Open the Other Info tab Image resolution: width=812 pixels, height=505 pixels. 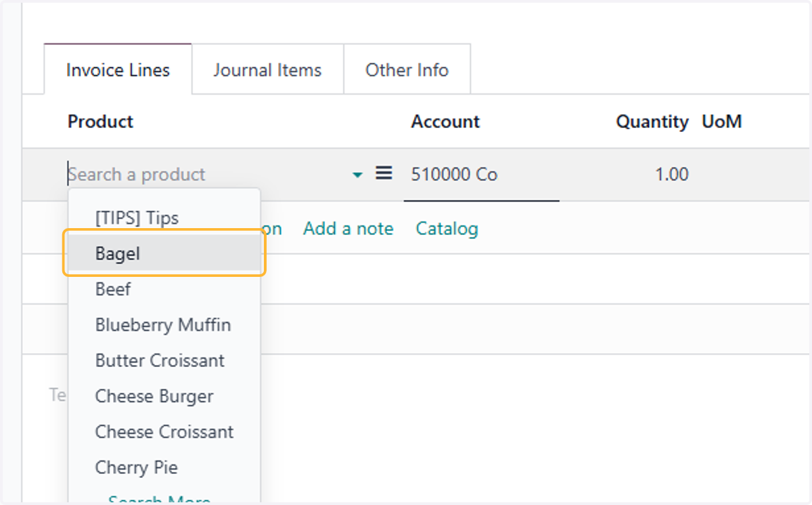407,70
